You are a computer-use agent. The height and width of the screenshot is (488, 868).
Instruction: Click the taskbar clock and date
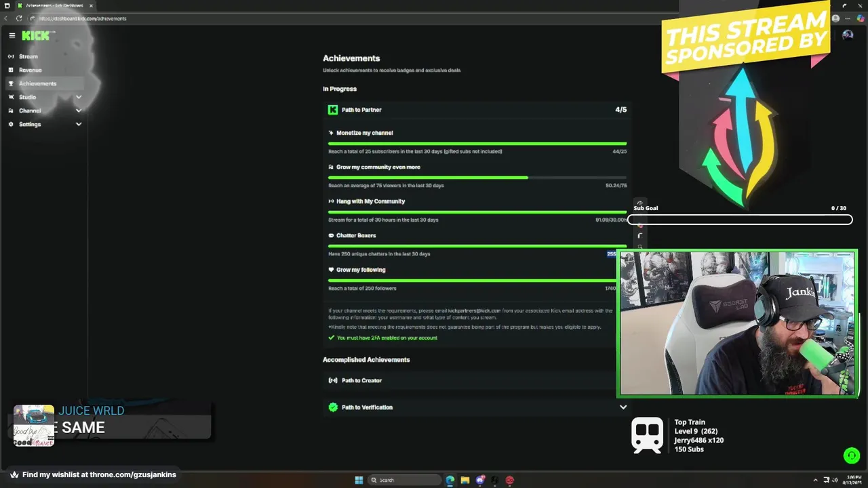(x=852, y=480)
